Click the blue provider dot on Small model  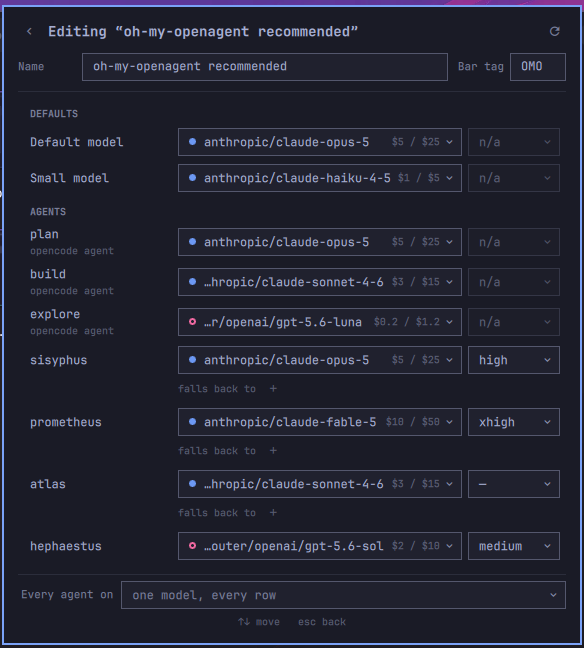(x=192, y=178)
